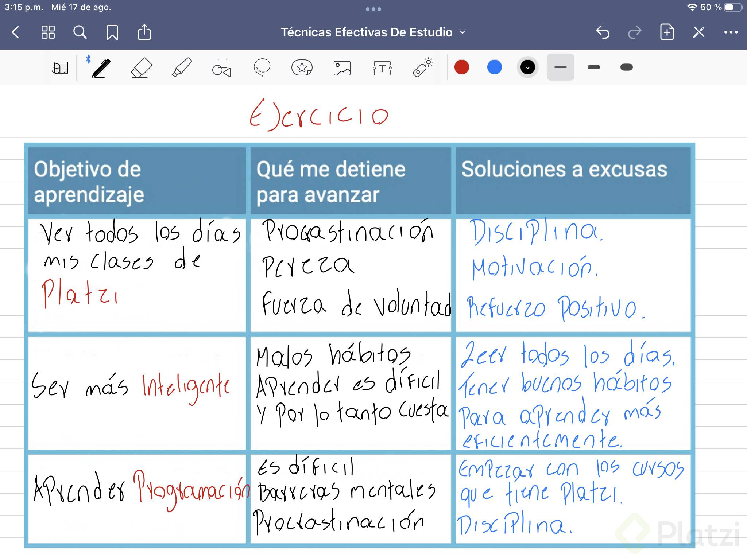Tap the 'Malos hábitos' entry

(x=333, y=355)
